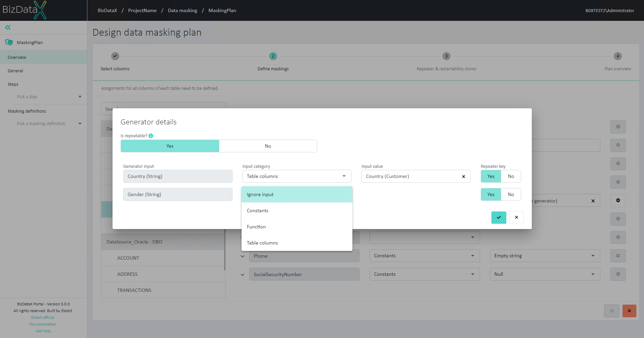The height and width of the screenshot is (338, 644).
Task: Go to ProjectName breadcrumb
Action: 142,10
